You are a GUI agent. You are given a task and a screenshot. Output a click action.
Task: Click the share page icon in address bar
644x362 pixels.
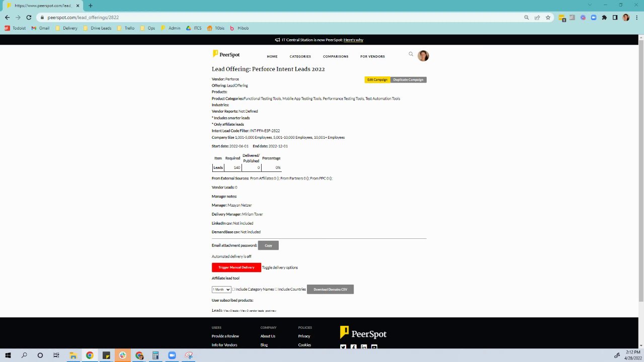tap(537, 17)
